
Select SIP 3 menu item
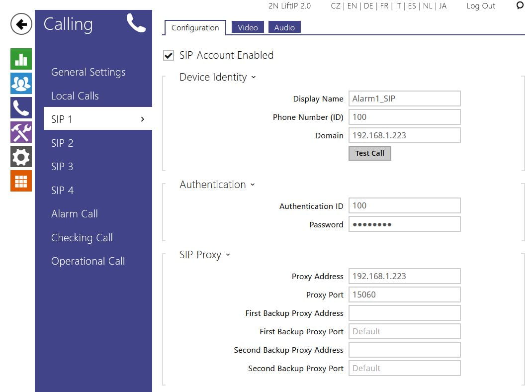pos(62,167)
